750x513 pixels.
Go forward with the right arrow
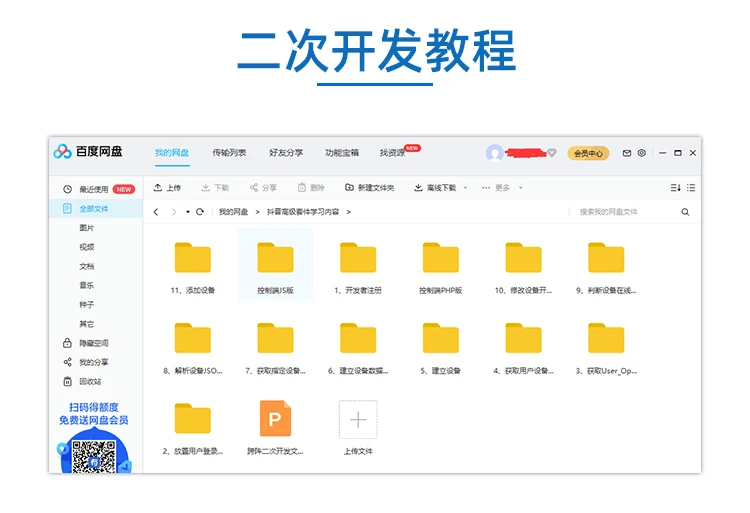pyautogui.click(x=174, y=212)
